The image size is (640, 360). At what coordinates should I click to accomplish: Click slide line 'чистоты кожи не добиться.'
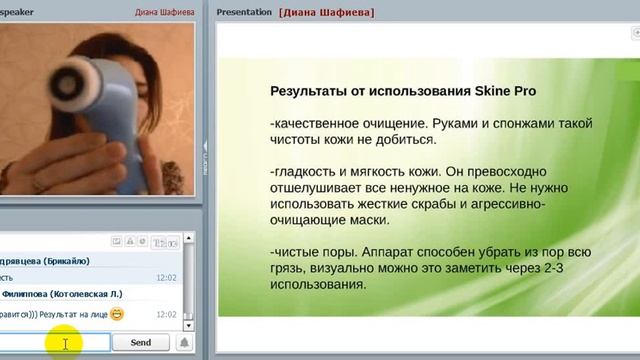[x=353, y=140]
